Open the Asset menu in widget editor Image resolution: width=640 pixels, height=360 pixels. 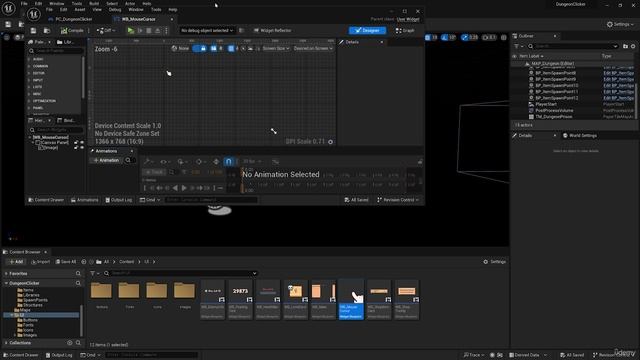coord(80,9)
